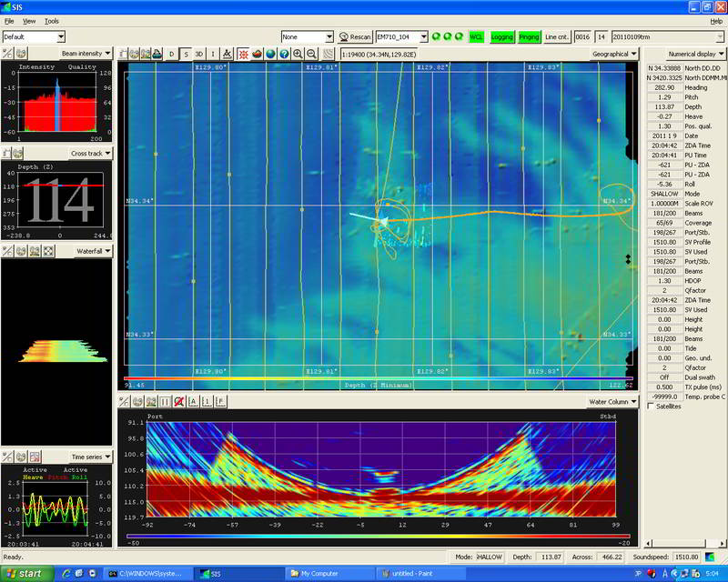Toggle the 3D view button
The image size is (728, 582).
click(x=199, y=55)
